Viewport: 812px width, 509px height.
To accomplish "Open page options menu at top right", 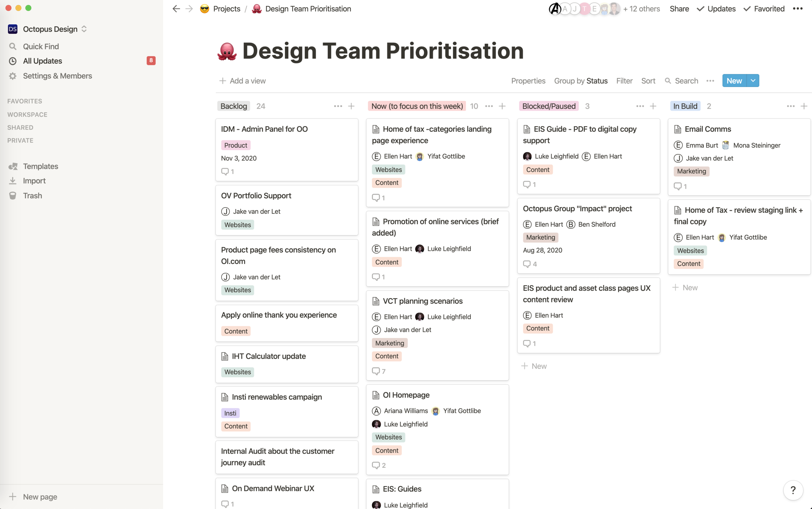I will coord(797,9).
